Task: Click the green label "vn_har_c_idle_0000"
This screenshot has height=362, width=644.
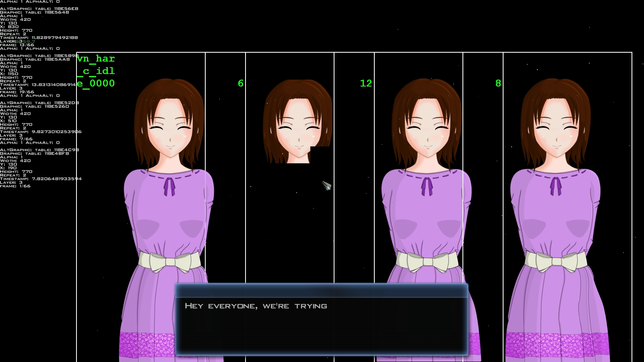Action: point(96,71)
